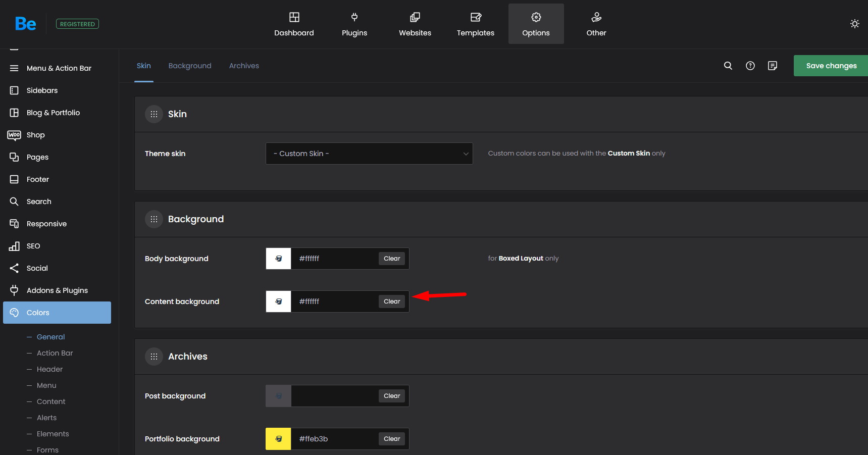Click the Be logo
This screenshot has height=455, width=868.
25,24
